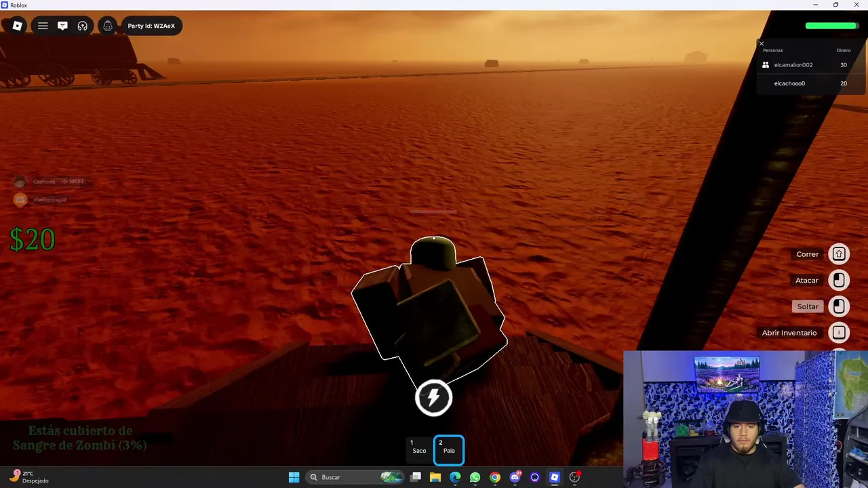
Task: Click the $20 money counter
Action: [32, 240]
